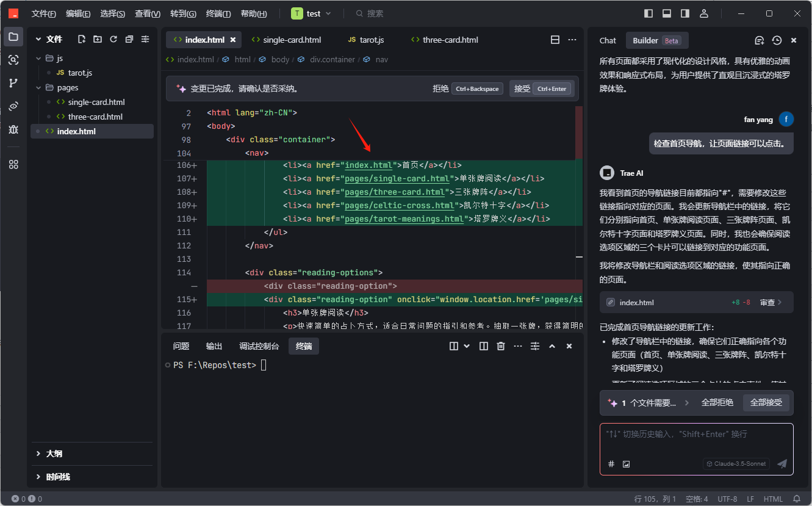
Task: Open the account profile icon in title bar
Action: (x=704, y=13)
